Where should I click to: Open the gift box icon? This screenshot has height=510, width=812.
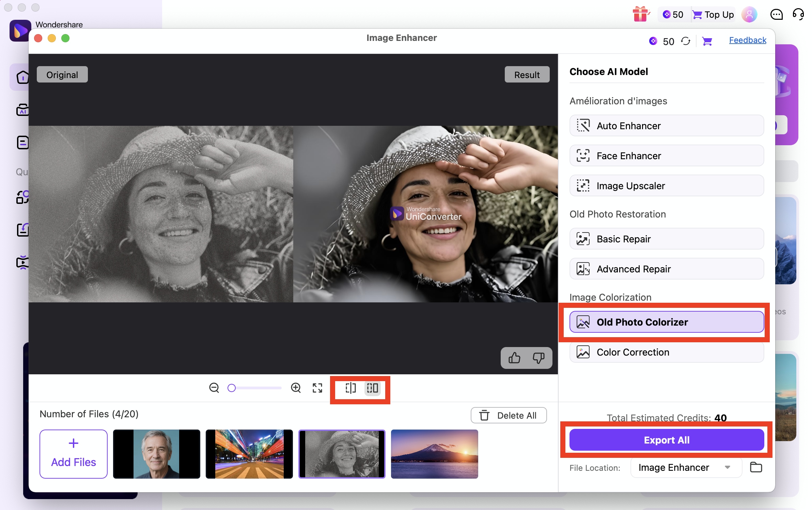pyautogui.click(x=640, y=14)
